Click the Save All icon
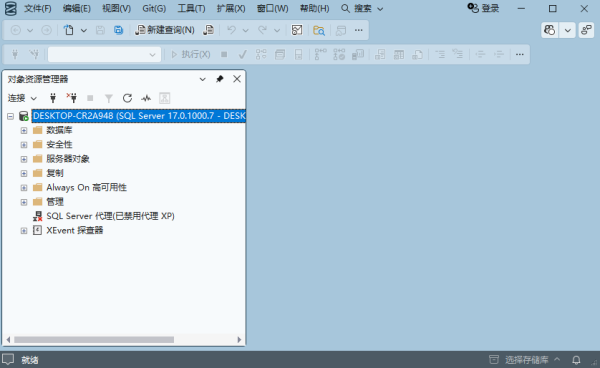The height and width of the screenshot is (368, 600). coord(119,30)
